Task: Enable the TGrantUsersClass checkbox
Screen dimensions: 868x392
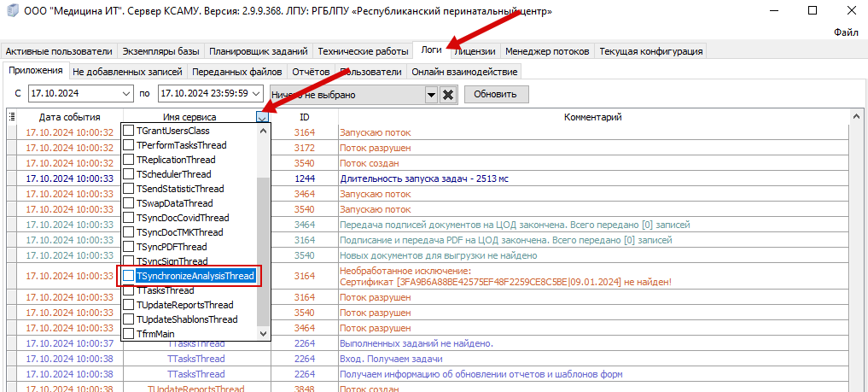Action: point(128,132)
